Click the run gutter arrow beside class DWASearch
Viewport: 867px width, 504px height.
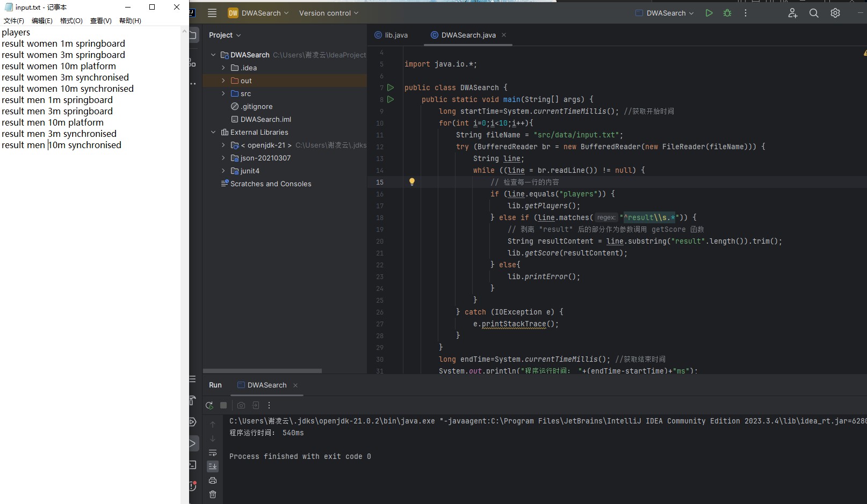(391, 87)
